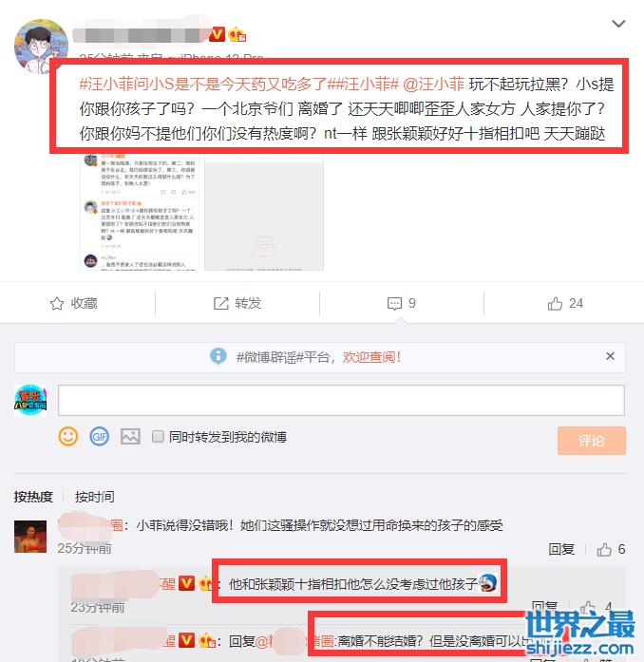Focus the comment text input box
This screenshot has width=644, height=662.
(x=341, y=400)
